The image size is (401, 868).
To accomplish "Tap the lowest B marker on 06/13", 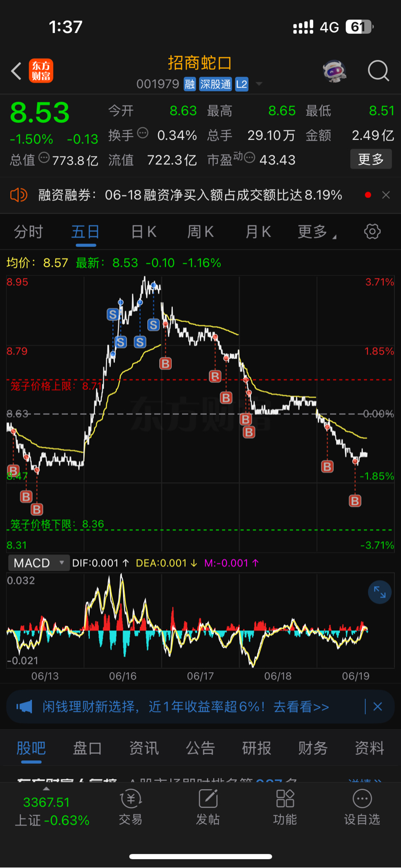I will [x=37, y=509].
